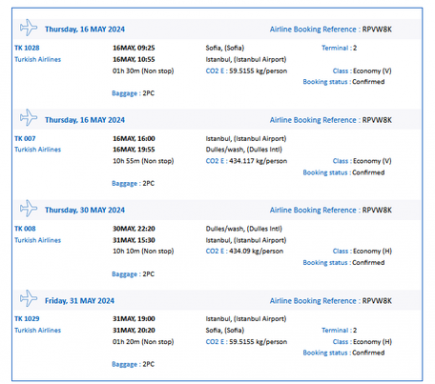Select flight number TK 008
Viewport: 435px width, 384px height.
(x=25, y=229)
